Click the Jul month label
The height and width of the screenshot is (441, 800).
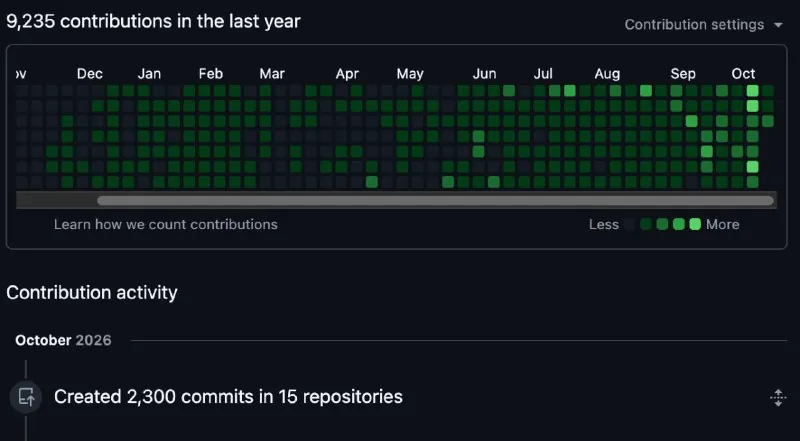pyautogui.click(x=543, y=74)
